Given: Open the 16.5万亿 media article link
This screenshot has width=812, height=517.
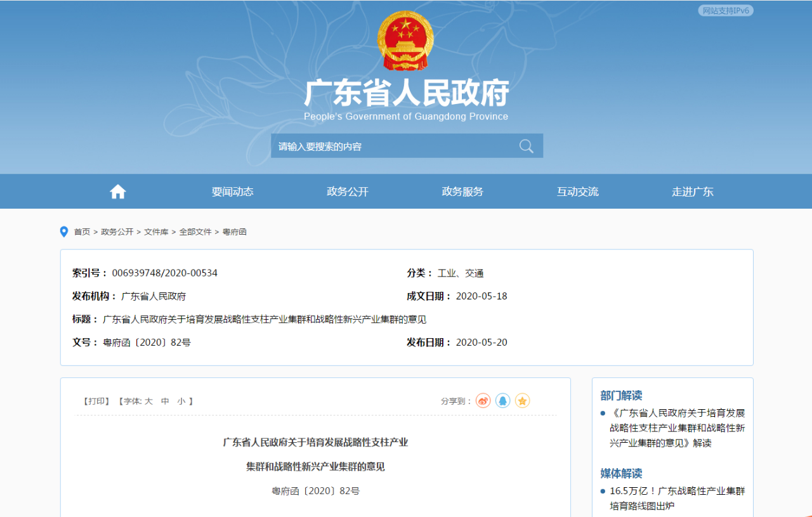Looking at the screenshot, I should point(677,499).
